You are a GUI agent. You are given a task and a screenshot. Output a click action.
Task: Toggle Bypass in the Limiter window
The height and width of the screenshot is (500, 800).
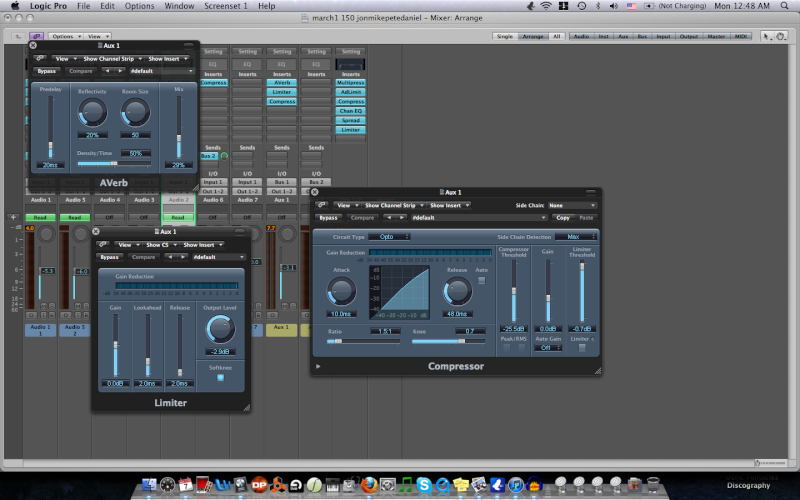(x=110, y=257)
